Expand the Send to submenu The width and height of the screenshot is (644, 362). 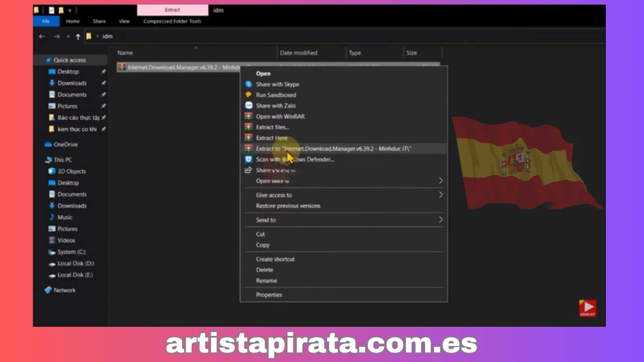coord(441,220)
